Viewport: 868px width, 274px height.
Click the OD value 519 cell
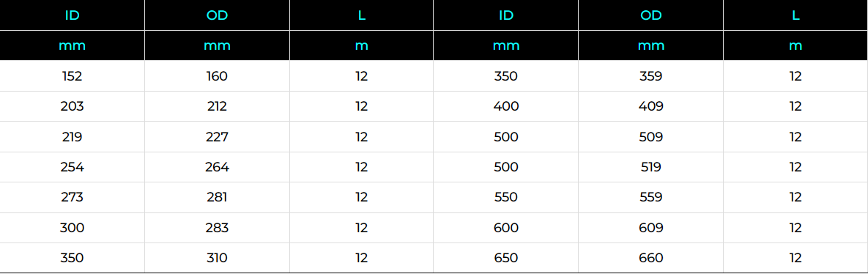651,167
